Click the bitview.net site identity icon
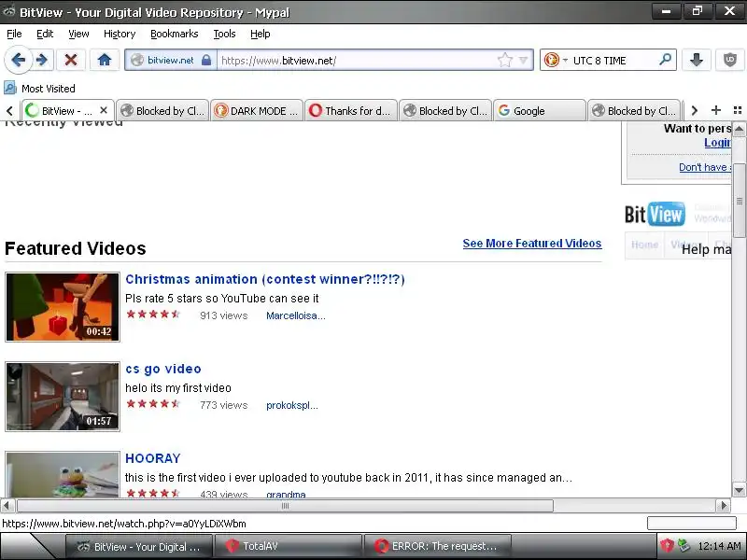Image resolution: width=747 pixels, height=560 pixels. coord(171,61)
